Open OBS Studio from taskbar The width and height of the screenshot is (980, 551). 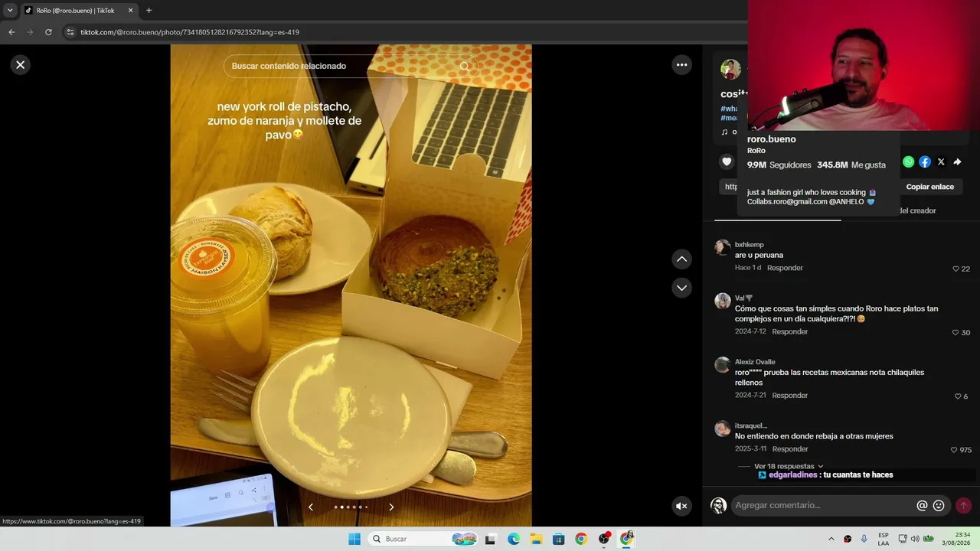604,539
